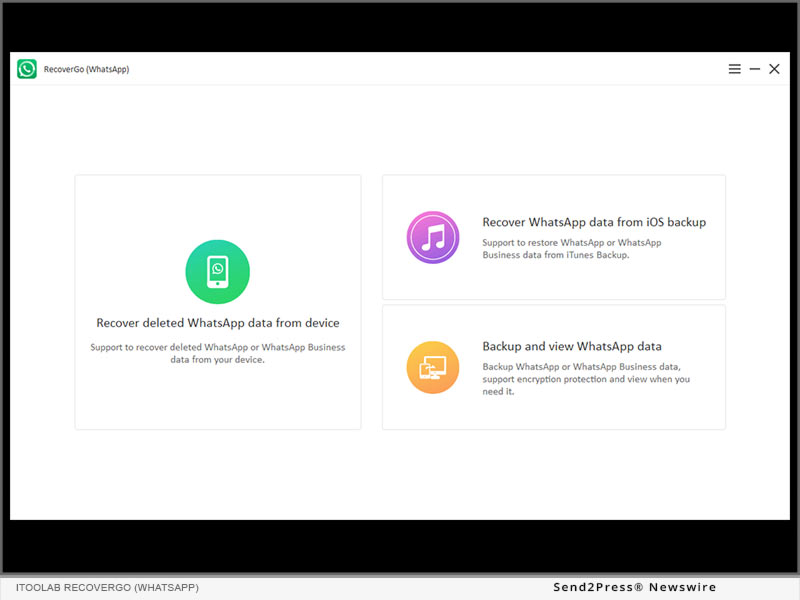800x600 pixels.
Task: Click the WhatsApp logo in title bar
Action: 27,69
